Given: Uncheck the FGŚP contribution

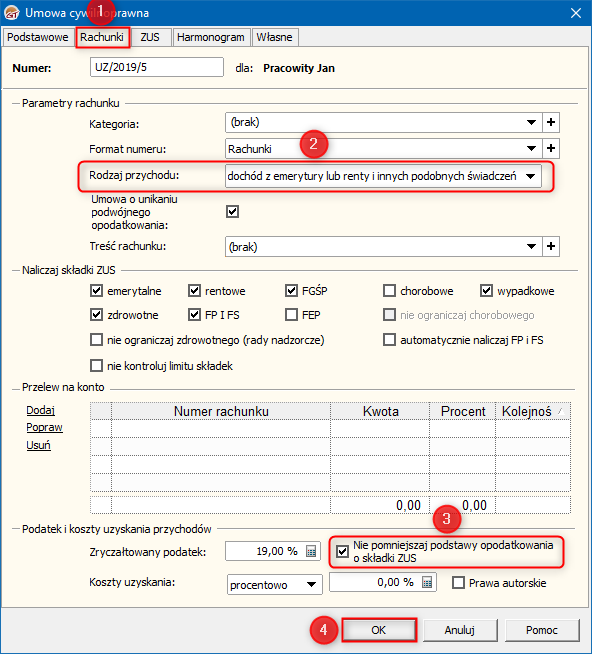Looking at the screenshot, I should point(291,291).
